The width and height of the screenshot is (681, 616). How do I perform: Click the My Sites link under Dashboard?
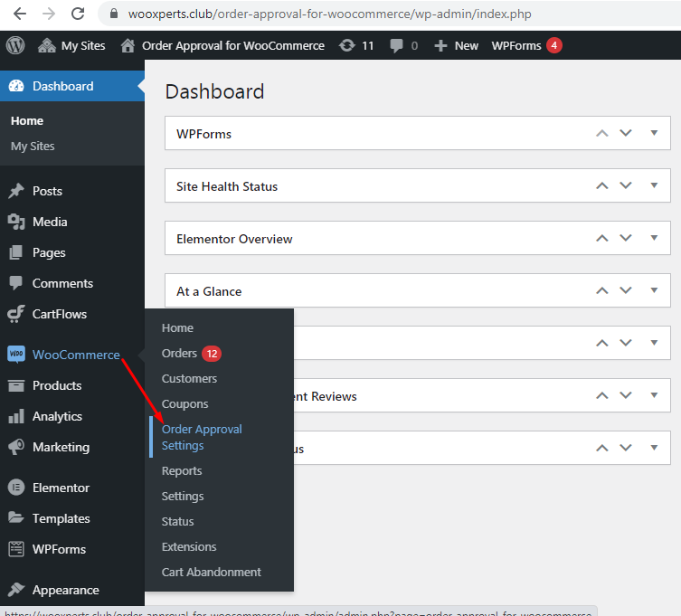pyautogui.click(x=33, y=146)
